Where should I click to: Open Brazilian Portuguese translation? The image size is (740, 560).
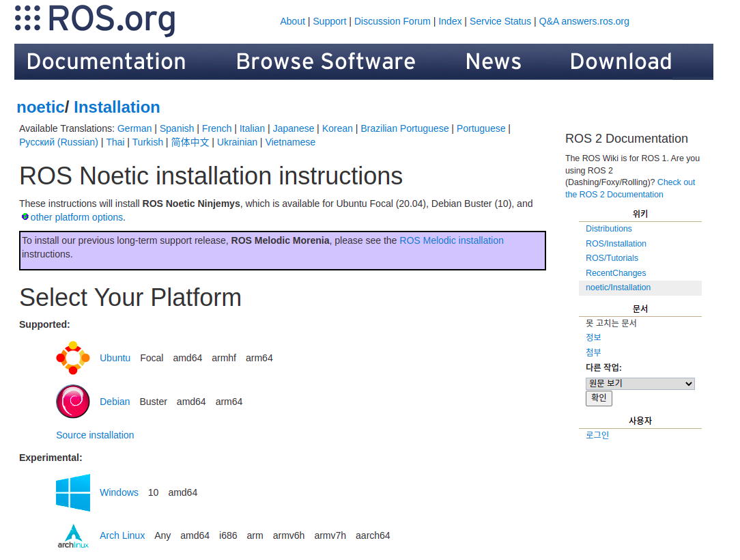(404, 128)
